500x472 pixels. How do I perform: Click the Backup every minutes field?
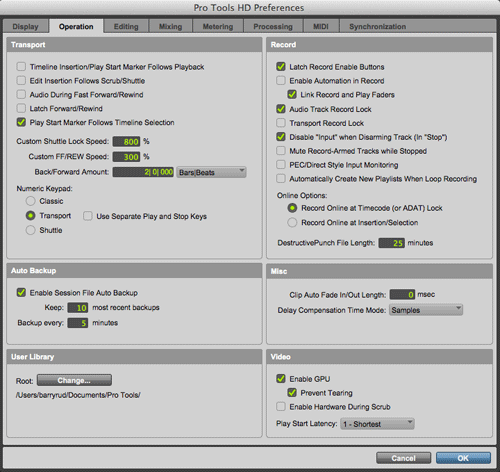(78, 323)
